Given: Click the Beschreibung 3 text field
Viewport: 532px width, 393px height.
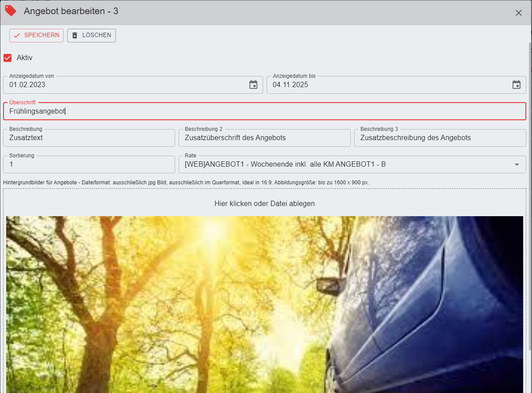Looking at the screenshot, I should click(440, 138).
